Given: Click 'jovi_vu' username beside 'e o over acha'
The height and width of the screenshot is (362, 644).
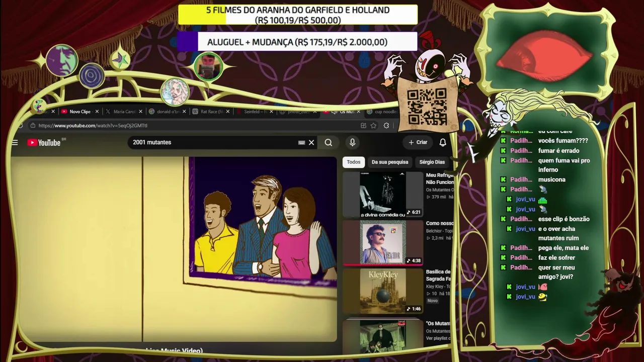Looking at the screenshot, I should pos(525,229).
